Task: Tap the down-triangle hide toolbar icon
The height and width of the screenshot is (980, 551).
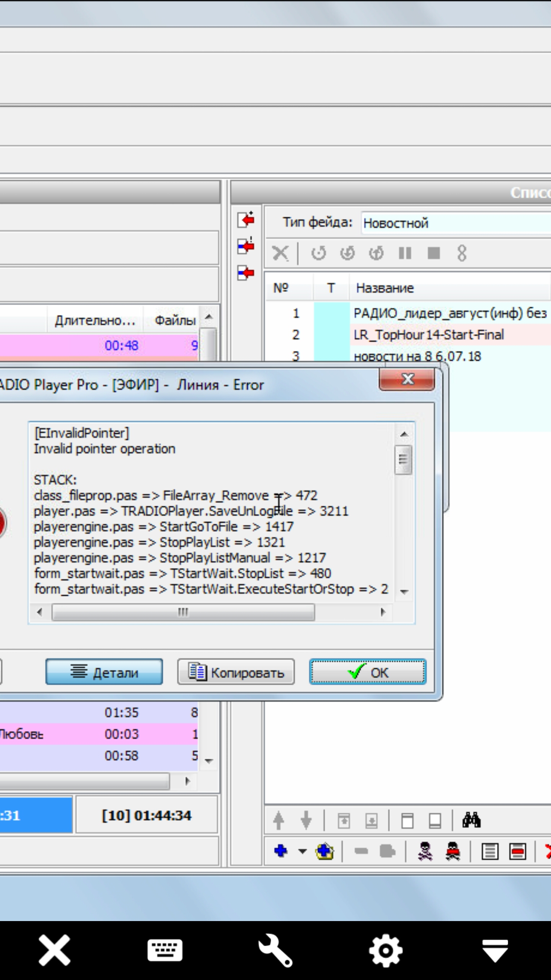Action: (x=495, y=950)
